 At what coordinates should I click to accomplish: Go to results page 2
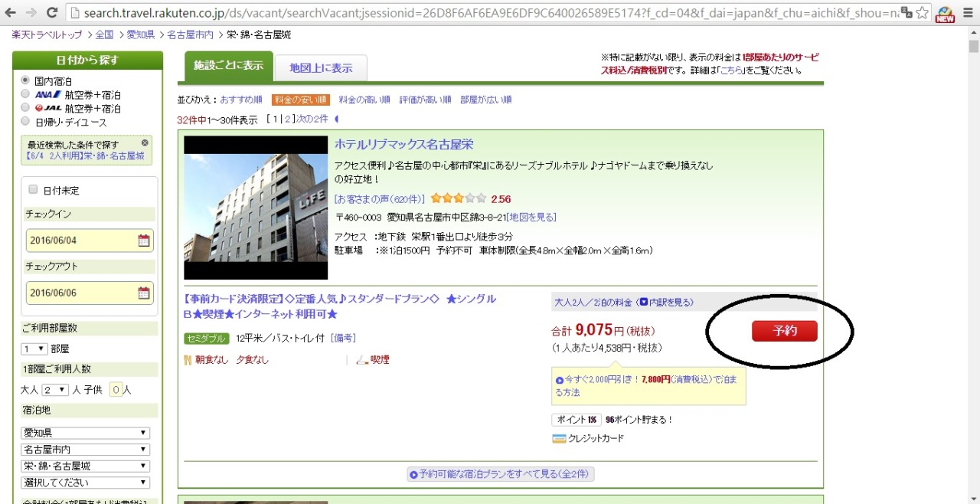288,119
